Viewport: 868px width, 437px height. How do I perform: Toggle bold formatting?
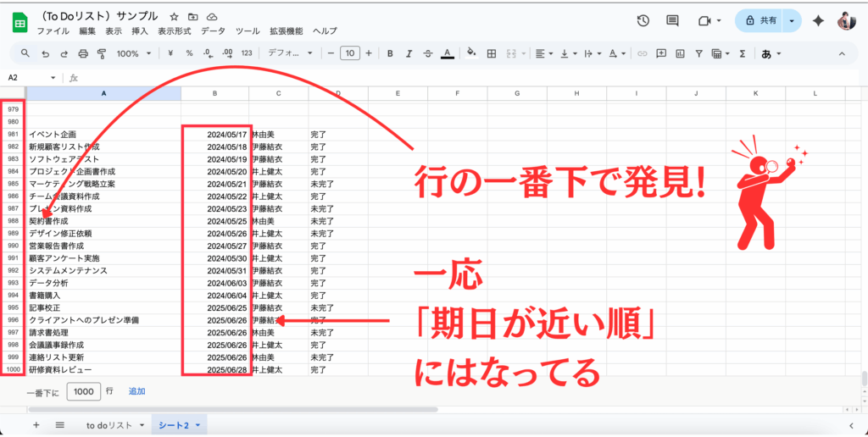click(390, 53)
